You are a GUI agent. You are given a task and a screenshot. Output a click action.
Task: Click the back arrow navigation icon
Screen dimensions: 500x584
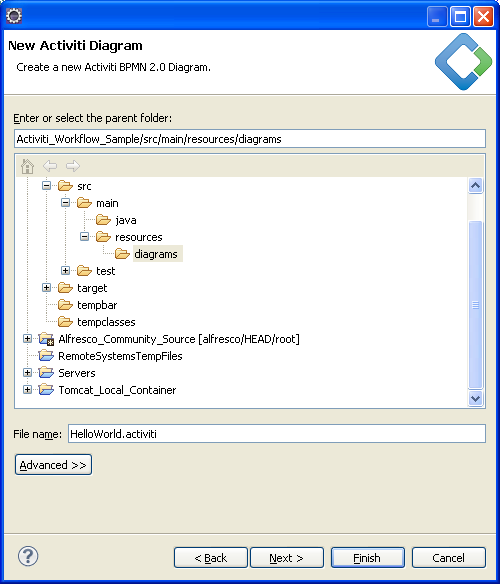pos(50,166)
